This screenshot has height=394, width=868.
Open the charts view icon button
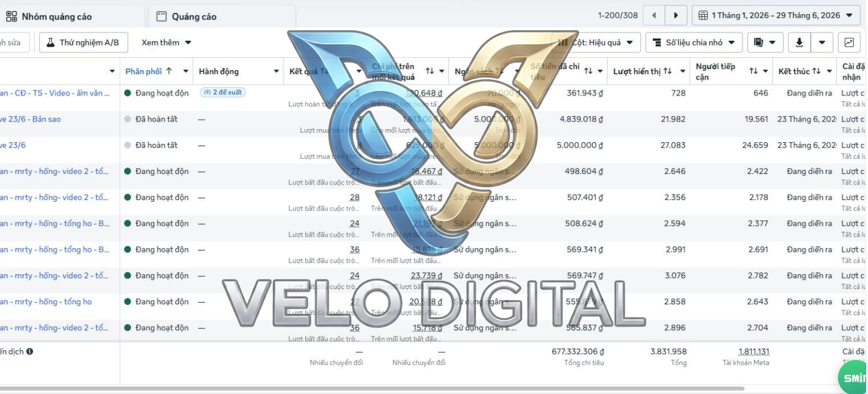(x=849, y=42)
